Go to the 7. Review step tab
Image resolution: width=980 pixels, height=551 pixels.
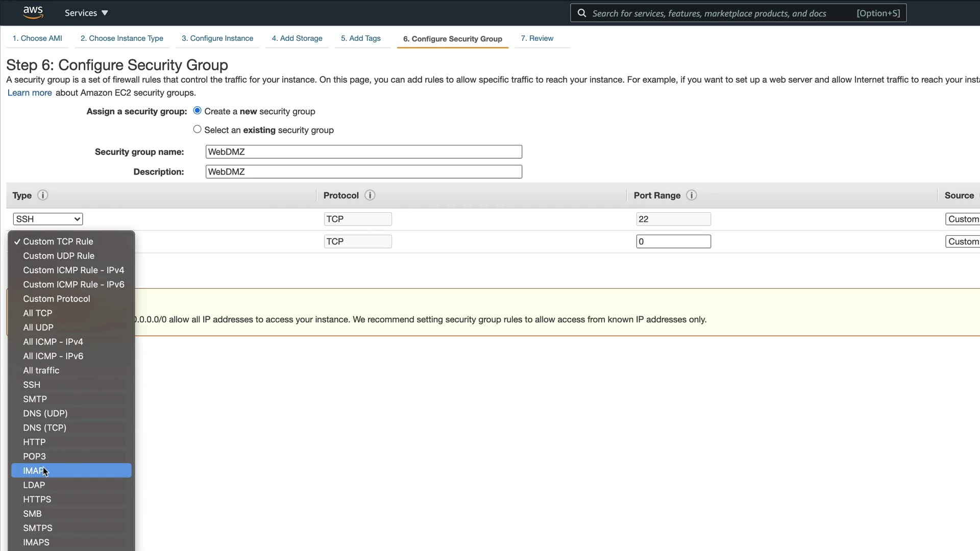537,38
